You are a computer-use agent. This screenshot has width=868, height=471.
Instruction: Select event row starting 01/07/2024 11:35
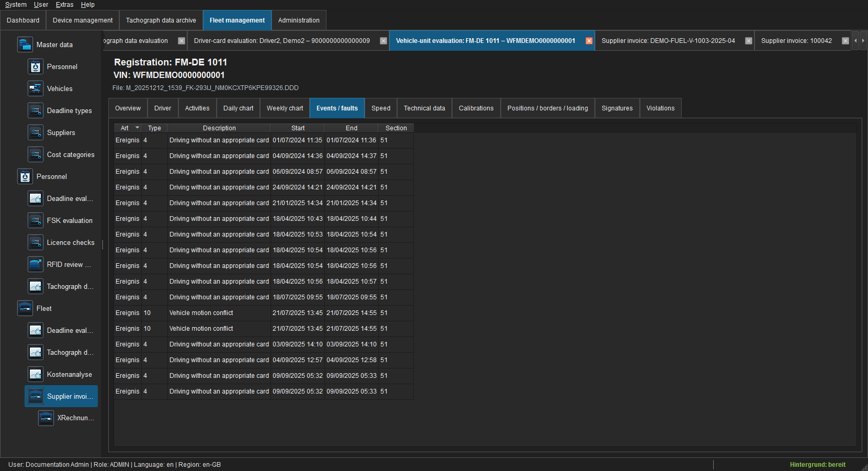[x=264, y=140]
